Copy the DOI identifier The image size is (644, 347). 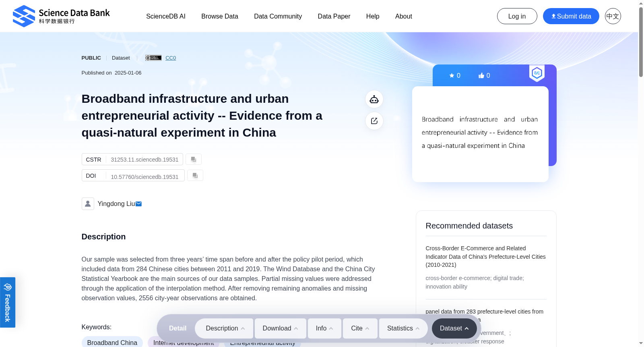(x=195, y=175)
